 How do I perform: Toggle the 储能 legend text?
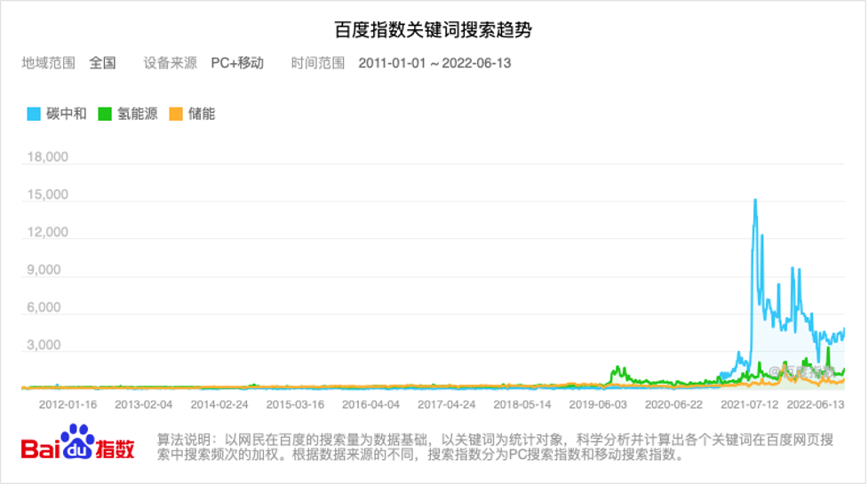(202, 114)
